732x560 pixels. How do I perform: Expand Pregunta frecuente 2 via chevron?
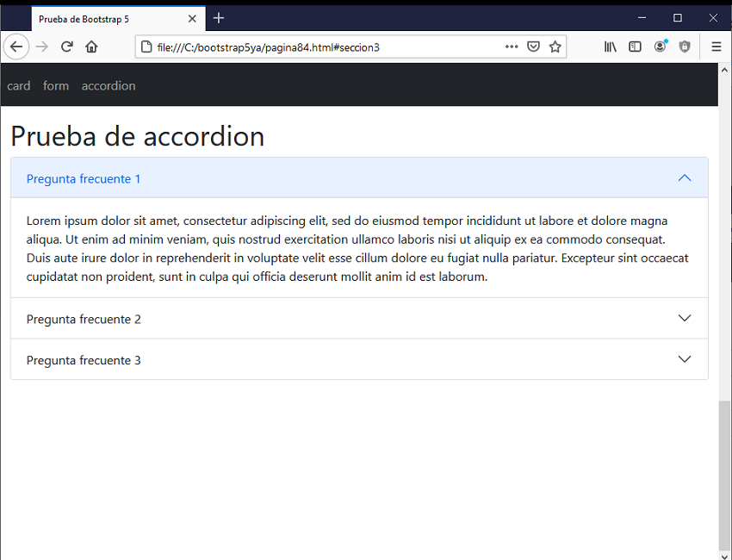tap(685, 318)
